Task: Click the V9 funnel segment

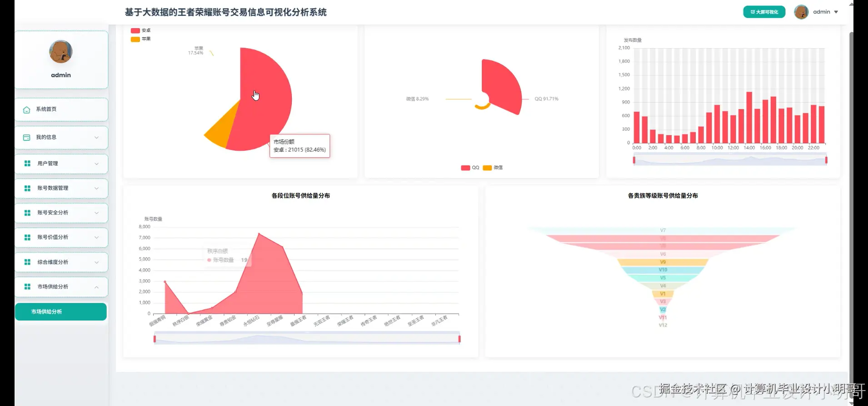Action: [x=663, y=262]
